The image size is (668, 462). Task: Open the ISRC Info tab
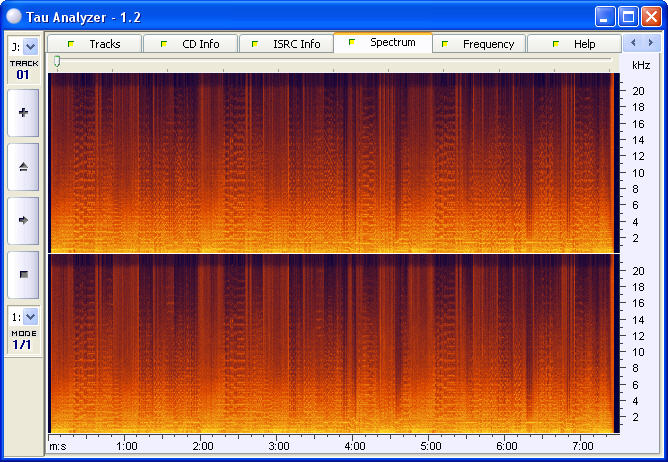click(286, 44)
